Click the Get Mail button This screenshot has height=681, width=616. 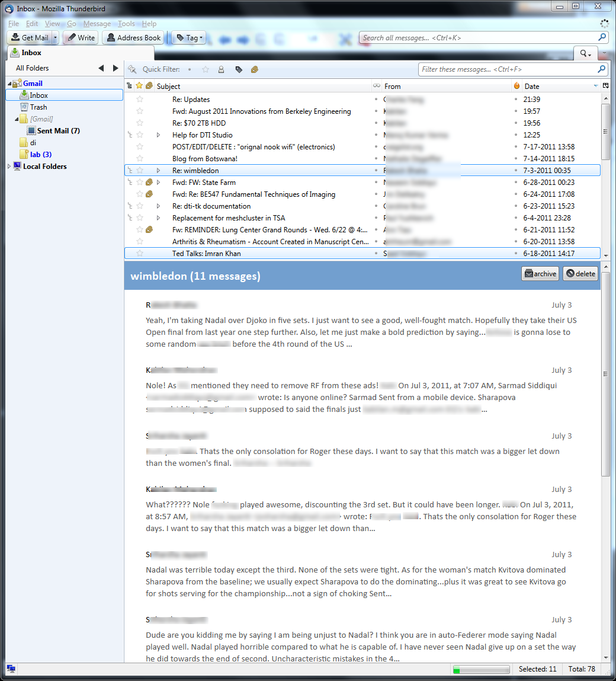point(30,38)
